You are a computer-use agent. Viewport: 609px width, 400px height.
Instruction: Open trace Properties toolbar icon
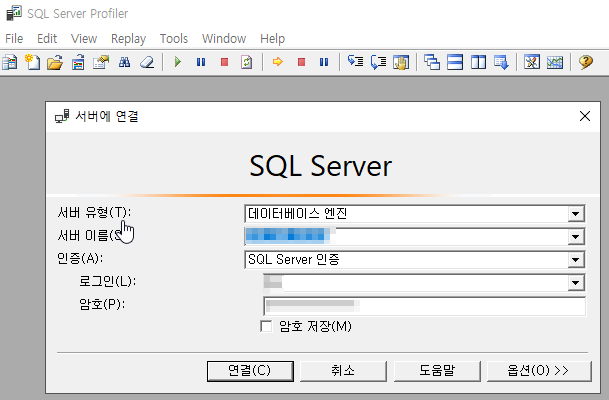pos(101,62)
